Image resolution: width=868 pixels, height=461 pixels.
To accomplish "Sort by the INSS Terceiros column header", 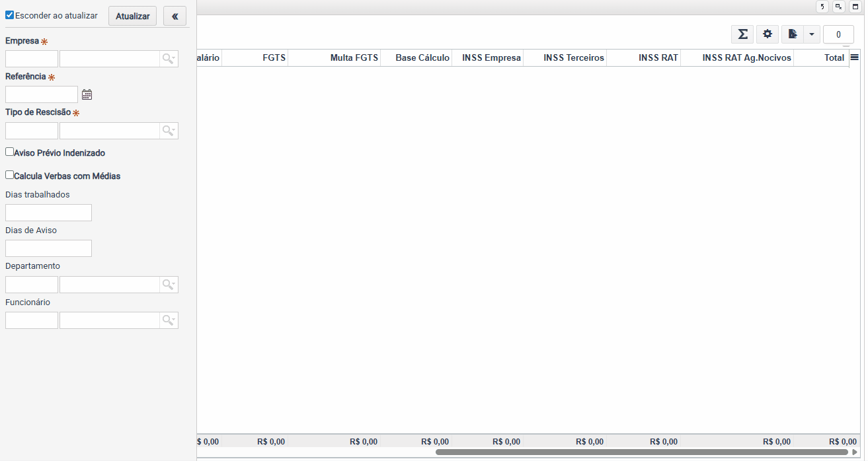I will pos(565,57).
